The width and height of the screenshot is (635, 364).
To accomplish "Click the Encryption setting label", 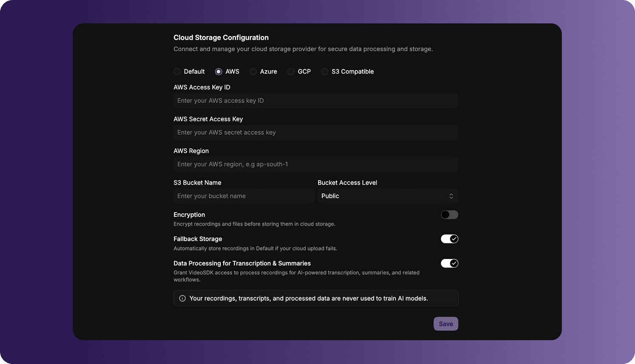I will tap(189, 215).
